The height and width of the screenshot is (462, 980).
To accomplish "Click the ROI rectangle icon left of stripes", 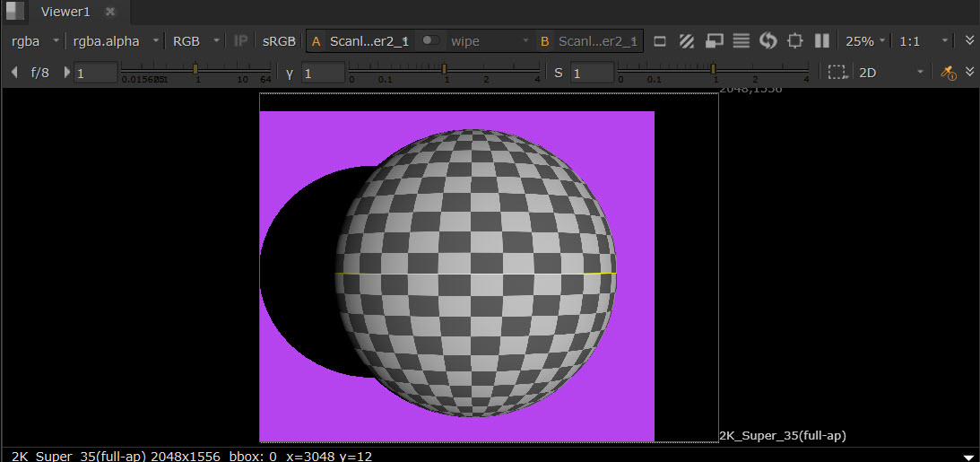I will (660, 41).
